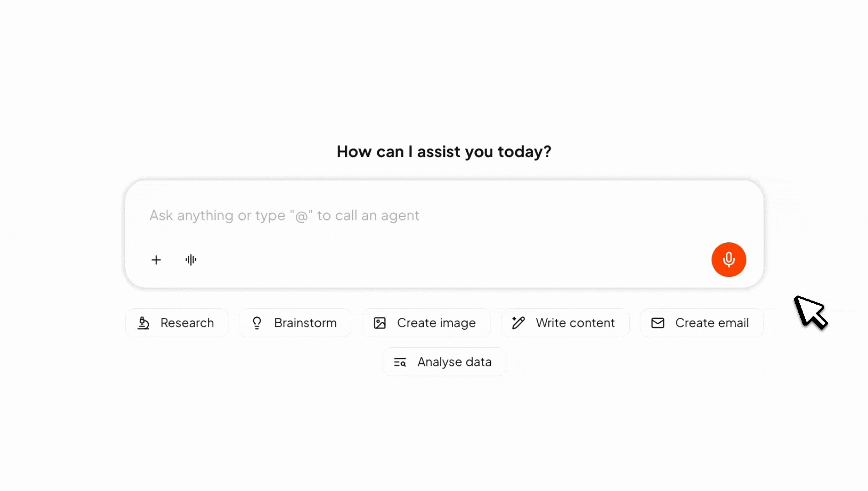This screenshot has width=868, height=491.
Task: Click the search-list icon on Analyse data
Action: [400, 362]
